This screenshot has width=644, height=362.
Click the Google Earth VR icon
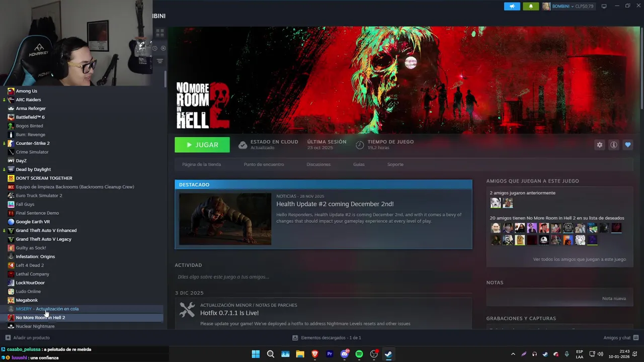[11, 222]
